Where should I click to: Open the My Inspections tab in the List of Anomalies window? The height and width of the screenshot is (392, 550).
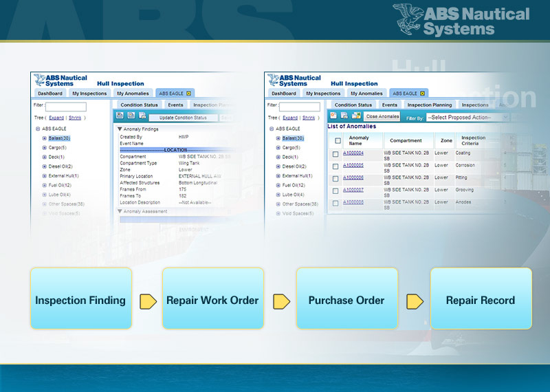pos(323,94)
